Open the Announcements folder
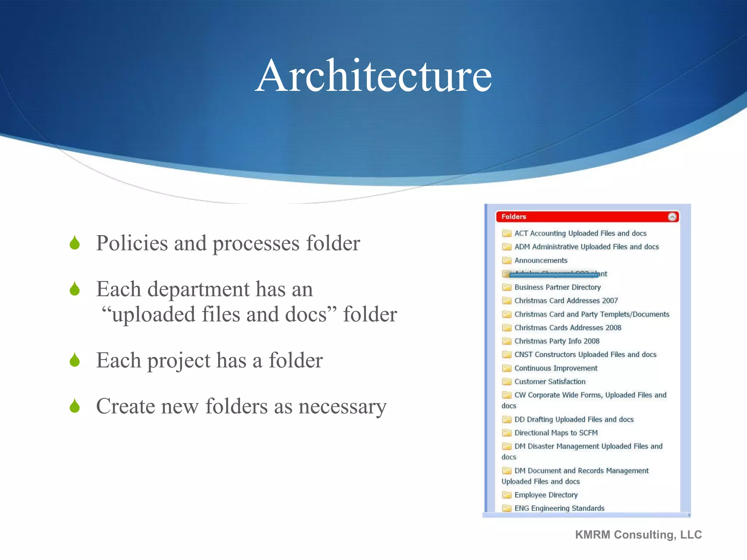Screen dimensions: 747x560 tap(541, 260)
